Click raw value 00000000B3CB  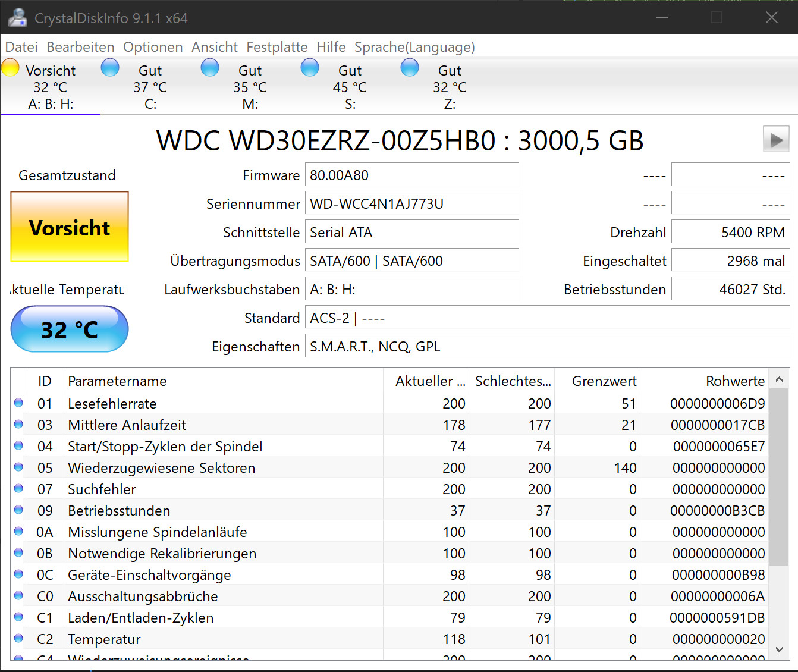pos(718,511)
